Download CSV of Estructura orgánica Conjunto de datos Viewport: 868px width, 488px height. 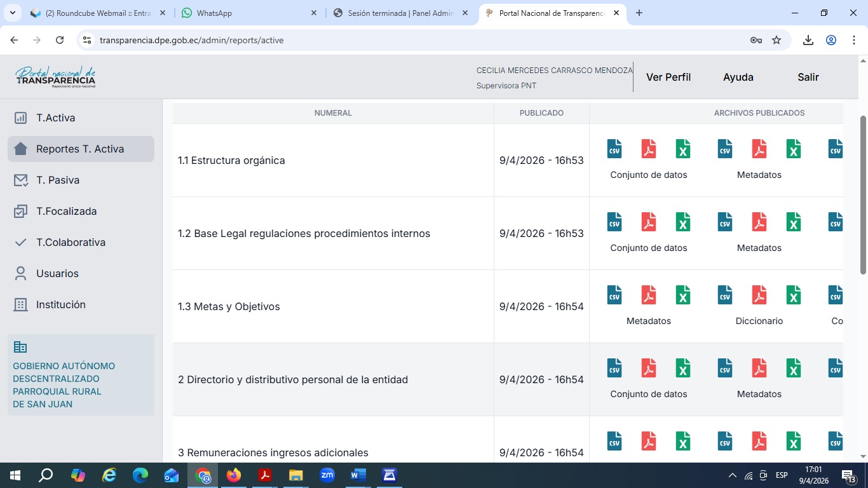pyautogui.click(x=614, y=149)
